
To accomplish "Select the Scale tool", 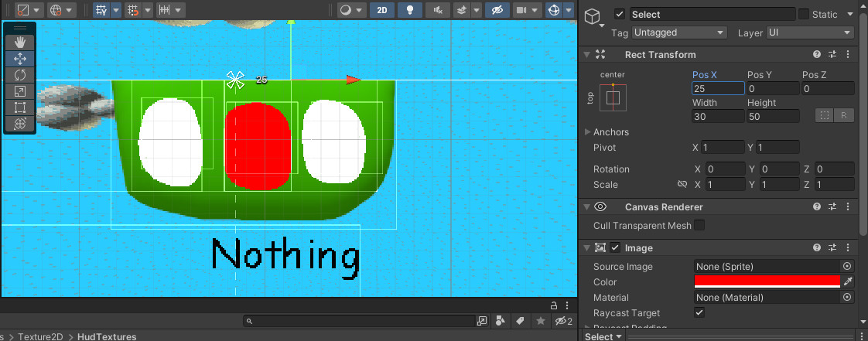I will pyautogui.click(x=20, y=91).
